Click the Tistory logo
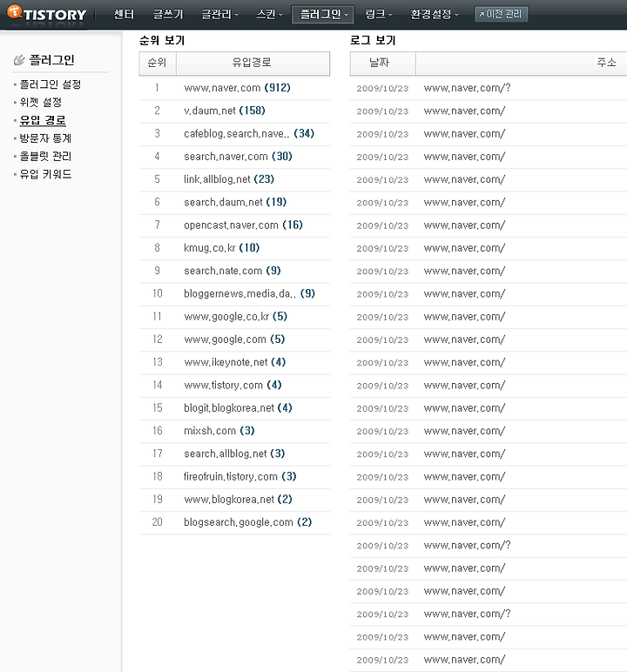The height and width of the screenshot is (672, 627). tap(47, 14)
